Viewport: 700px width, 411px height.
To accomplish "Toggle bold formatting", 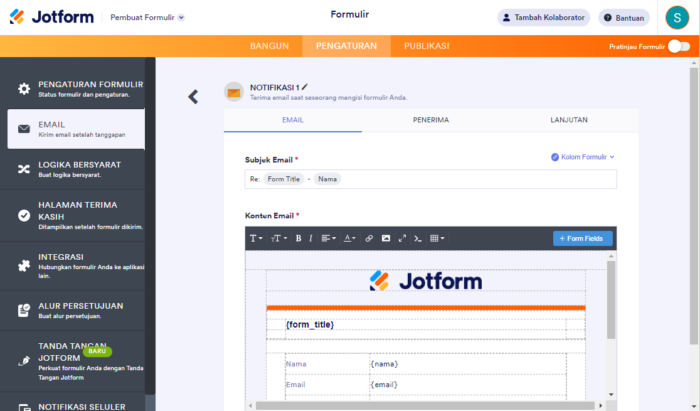I will pyautogui.click(x=298, y=238).
